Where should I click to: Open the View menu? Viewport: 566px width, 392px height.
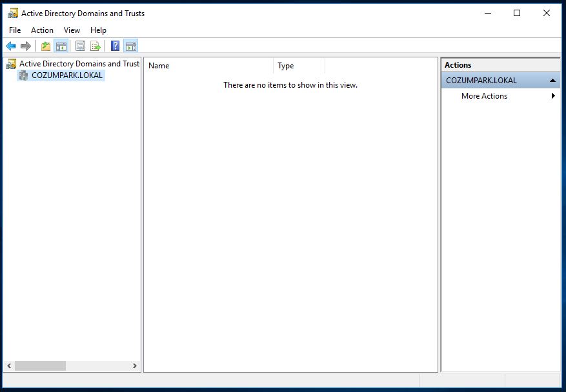point(72,30)
